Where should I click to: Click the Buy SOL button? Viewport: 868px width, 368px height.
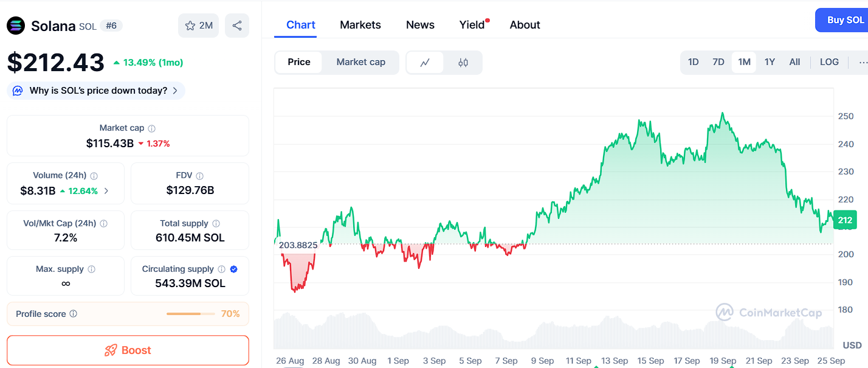pyautogui.click(x=842, y=20)
